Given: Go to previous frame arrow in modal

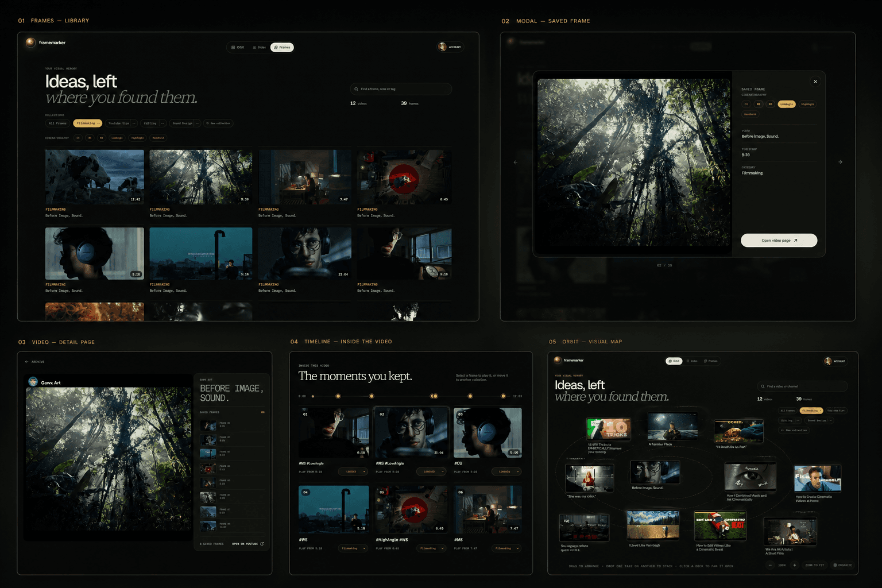Looking at the screenshot, I should [x=515, y=163].
